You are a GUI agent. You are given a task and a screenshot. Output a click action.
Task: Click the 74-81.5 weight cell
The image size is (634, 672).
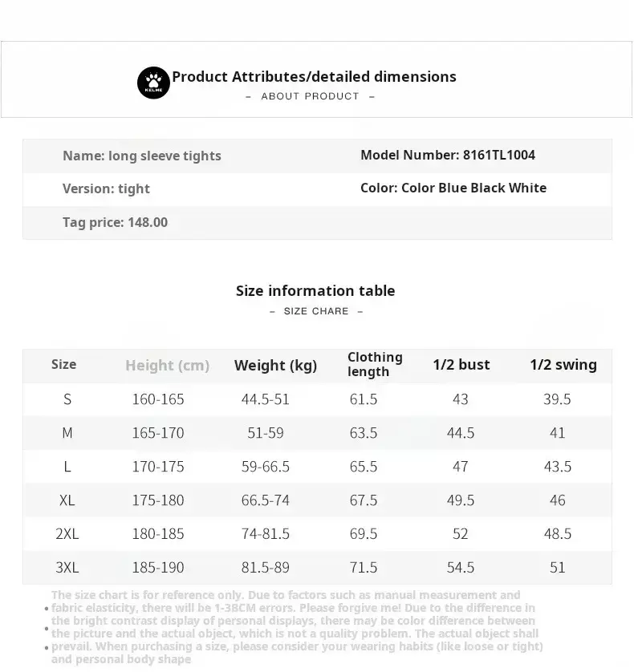point(266,534)
